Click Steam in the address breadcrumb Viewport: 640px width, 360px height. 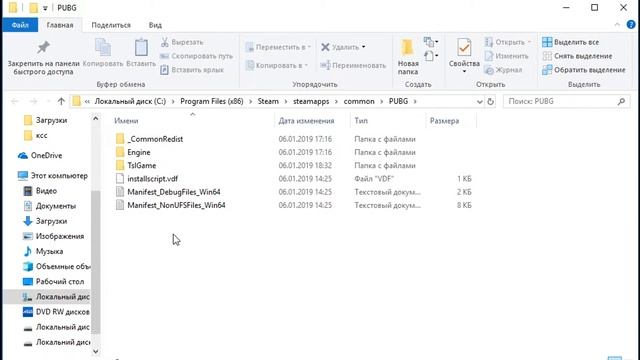268,101
